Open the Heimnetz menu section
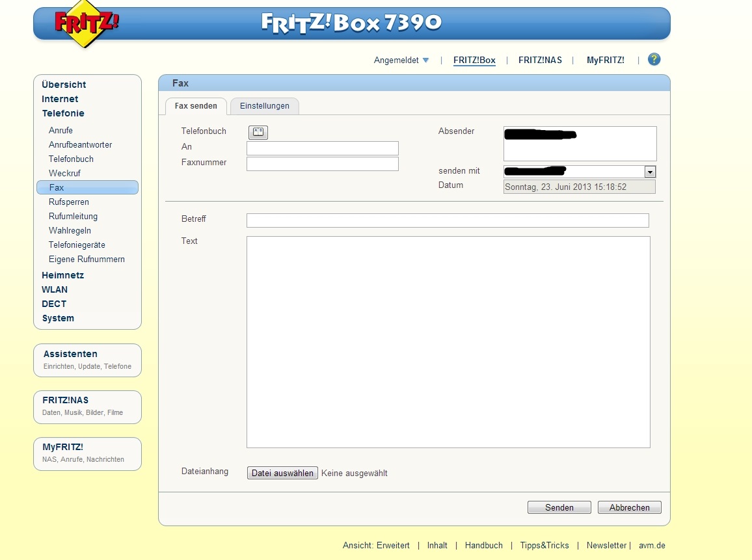 63,275
